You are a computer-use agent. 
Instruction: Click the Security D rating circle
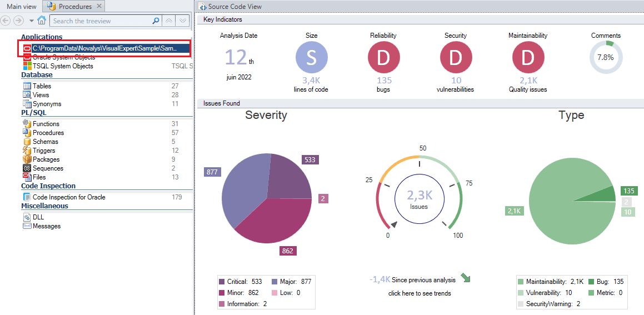point(456,57)
